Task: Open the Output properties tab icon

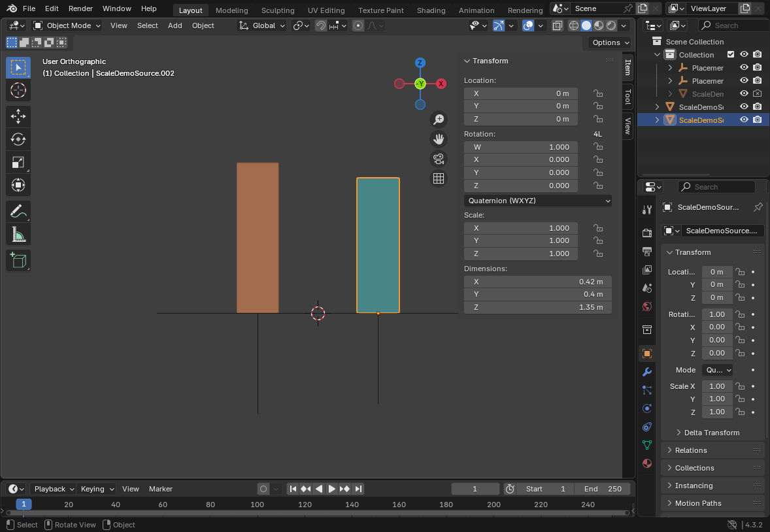Action: click(646, 251)
